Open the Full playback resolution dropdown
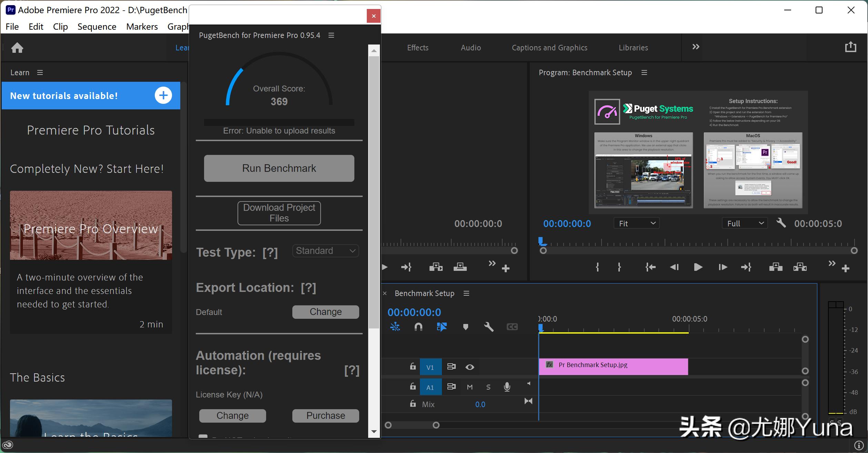868x453 pixels. tap(745, 223)
